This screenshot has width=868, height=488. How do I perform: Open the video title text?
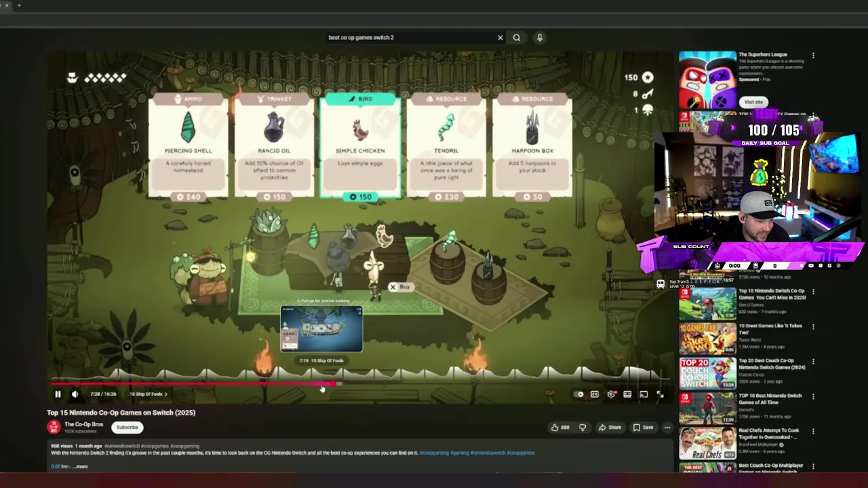(121, 412)
